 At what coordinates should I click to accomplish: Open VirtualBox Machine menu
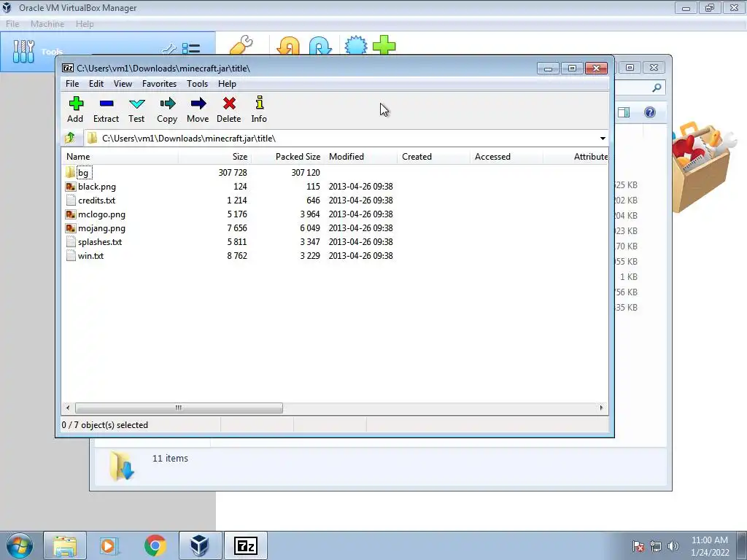[x=47, y=24]
